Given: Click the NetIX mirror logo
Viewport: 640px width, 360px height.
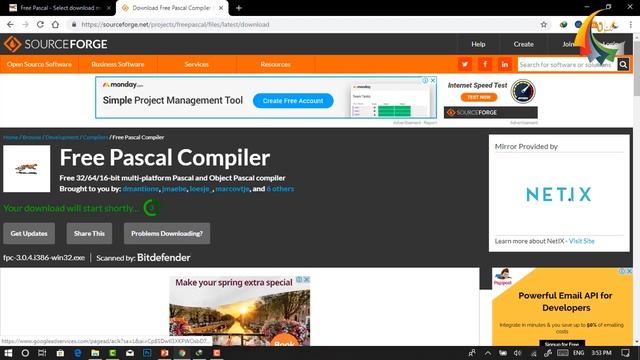Looking at the screenshot, I should coord(559,194).
